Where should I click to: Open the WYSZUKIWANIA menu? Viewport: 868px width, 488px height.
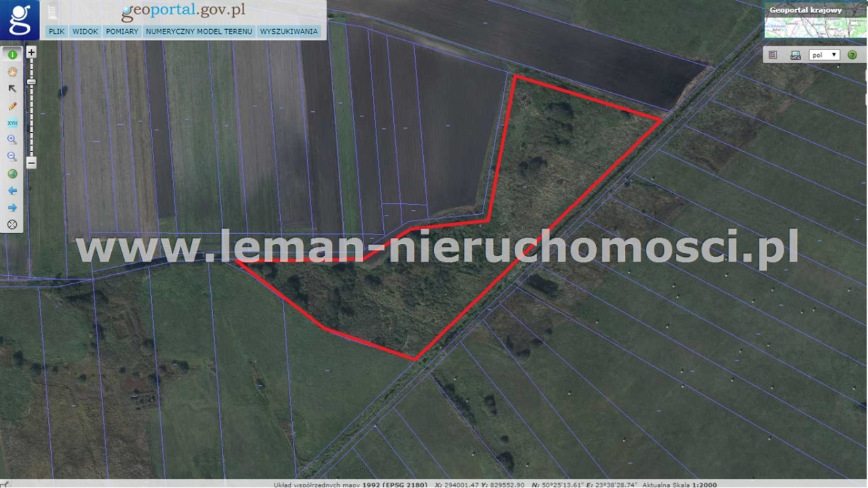(x=289, y=31)
